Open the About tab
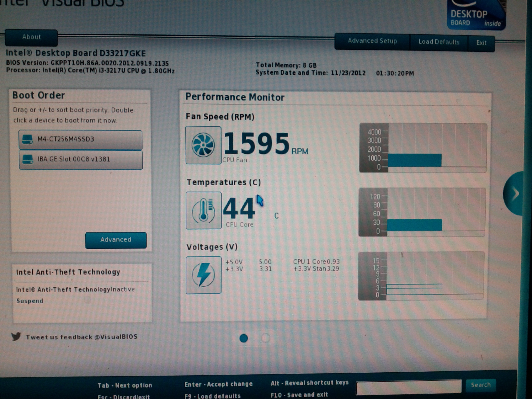Viewport: 532px width, 399px height. 31,38
